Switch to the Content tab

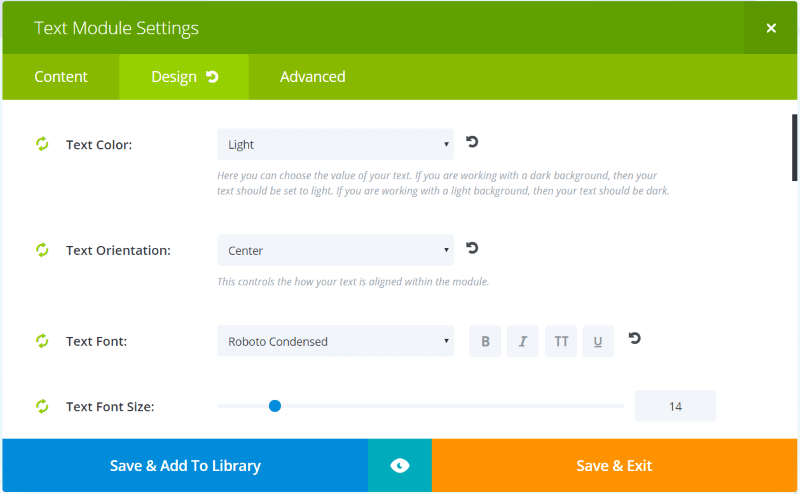pos(61,77)
